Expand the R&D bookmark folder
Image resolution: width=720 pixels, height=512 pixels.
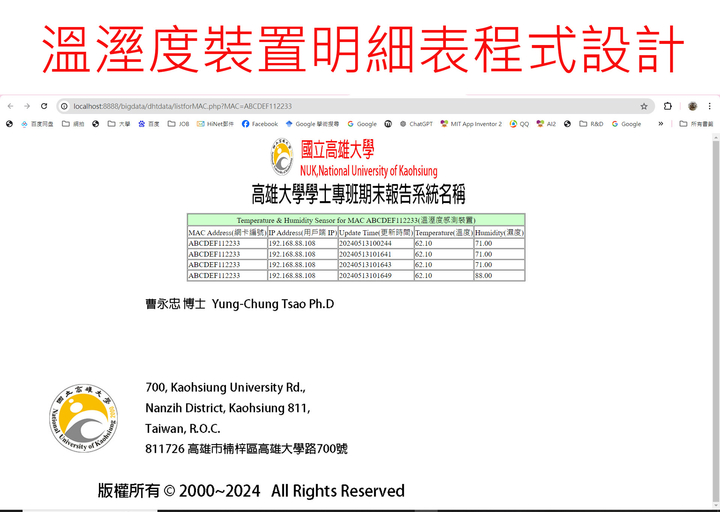coord(590,124)
